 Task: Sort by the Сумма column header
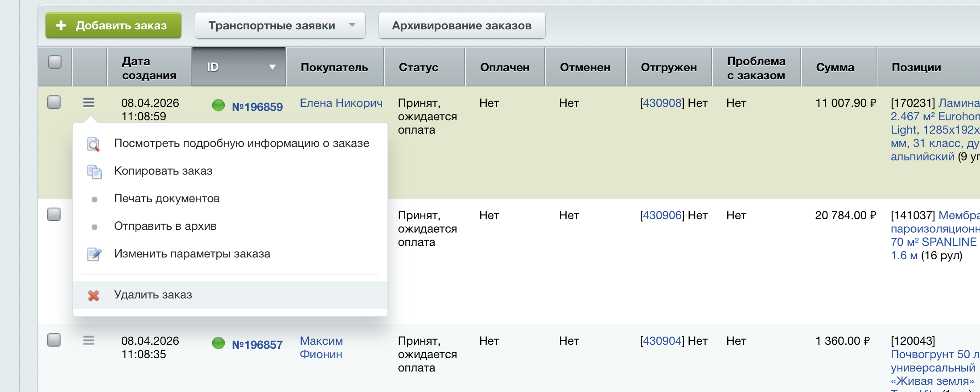click(x=835, y=67)
